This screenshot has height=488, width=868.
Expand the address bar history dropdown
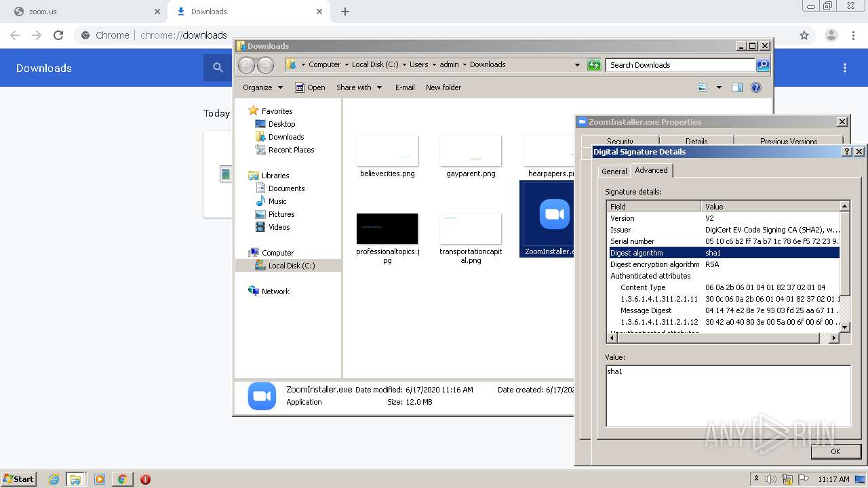pos(577,65)
